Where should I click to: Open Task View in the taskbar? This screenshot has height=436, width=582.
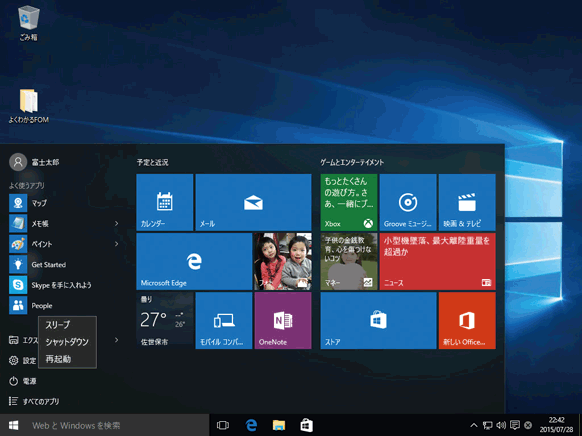pyautogui.click(x=223, y=425)
